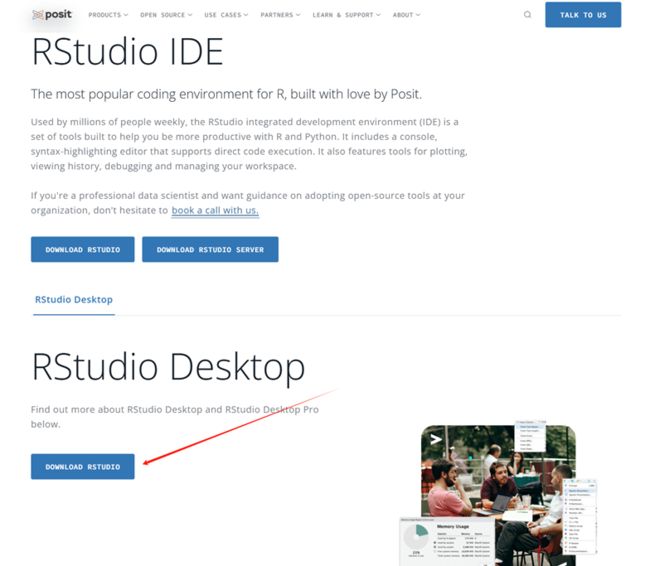Open the search magnifier icon
The width and height of the screenshot is (650, 566).
(527, 15)
